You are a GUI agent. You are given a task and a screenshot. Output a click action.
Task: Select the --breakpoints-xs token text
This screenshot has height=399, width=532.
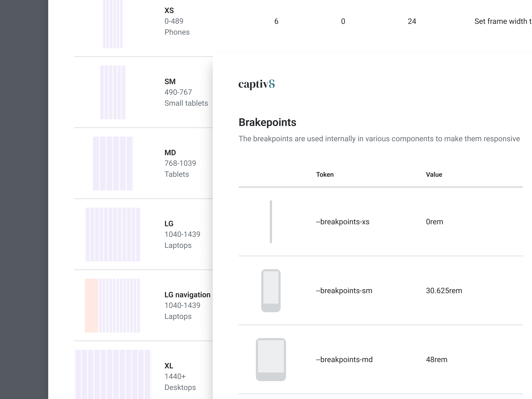coord(342,222)
